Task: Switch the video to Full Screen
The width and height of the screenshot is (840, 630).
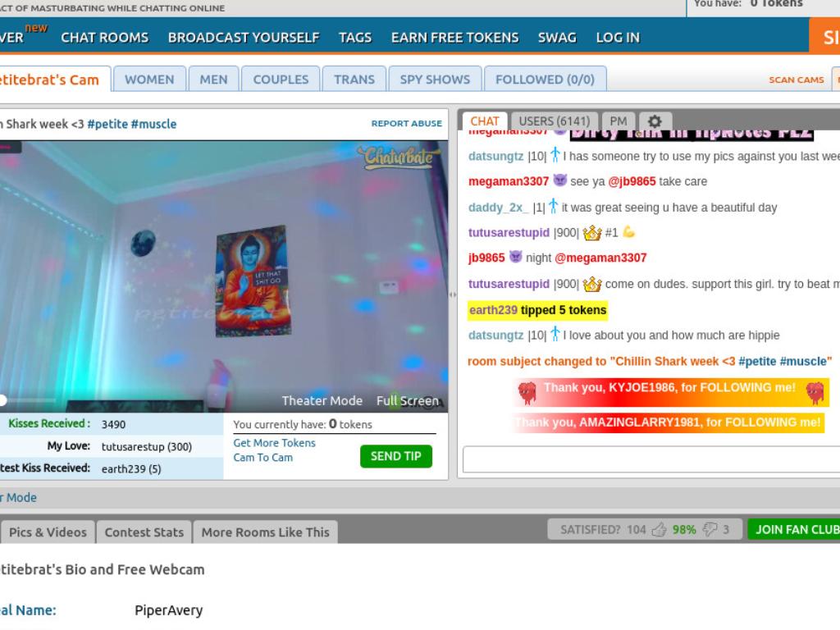Action: [407, 400]
